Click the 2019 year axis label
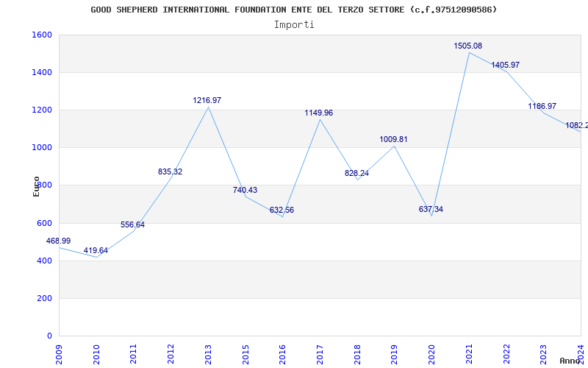This screenshot has height=368, width=588. tap(394, 355)
